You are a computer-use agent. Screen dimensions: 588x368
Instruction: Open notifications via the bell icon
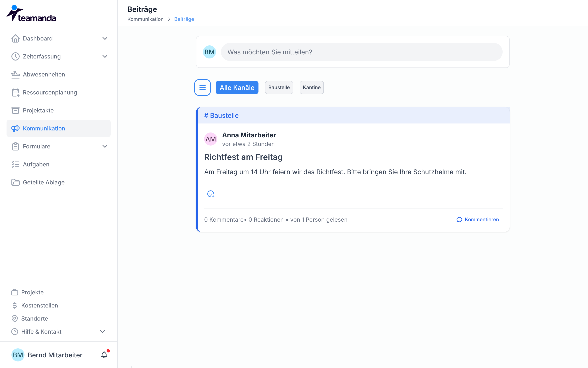coord(104,355)
